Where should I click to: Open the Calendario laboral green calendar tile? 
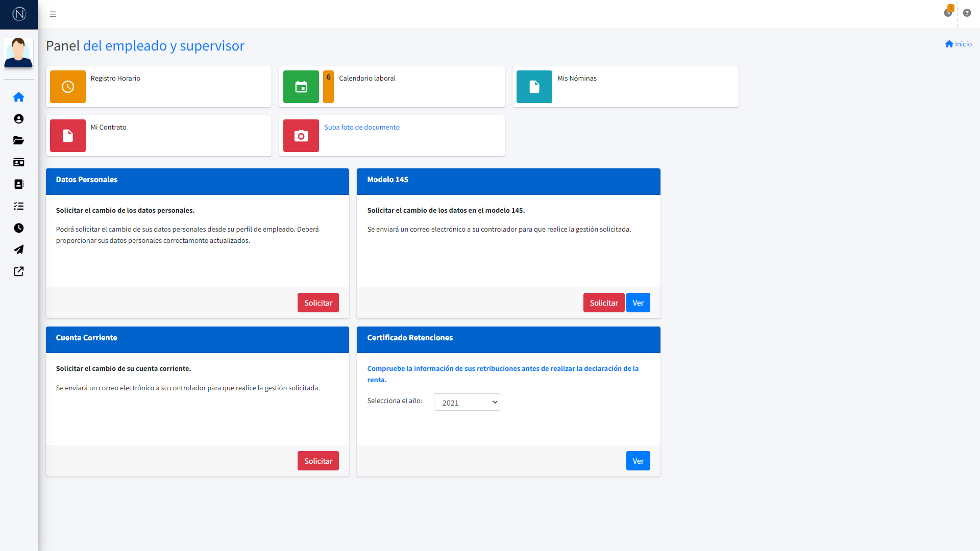pyautogui.click(x=301, y=87)
